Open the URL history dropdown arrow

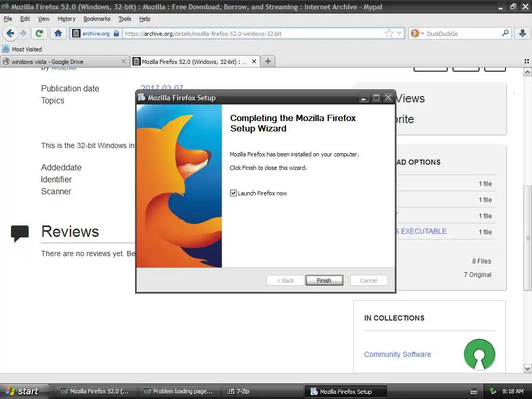coord(400,33)
